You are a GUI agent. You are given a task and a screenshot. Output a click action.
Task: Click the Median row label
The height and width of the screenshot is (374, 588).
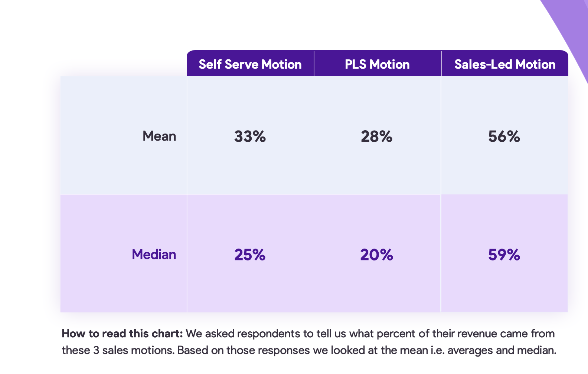[154, 255]
